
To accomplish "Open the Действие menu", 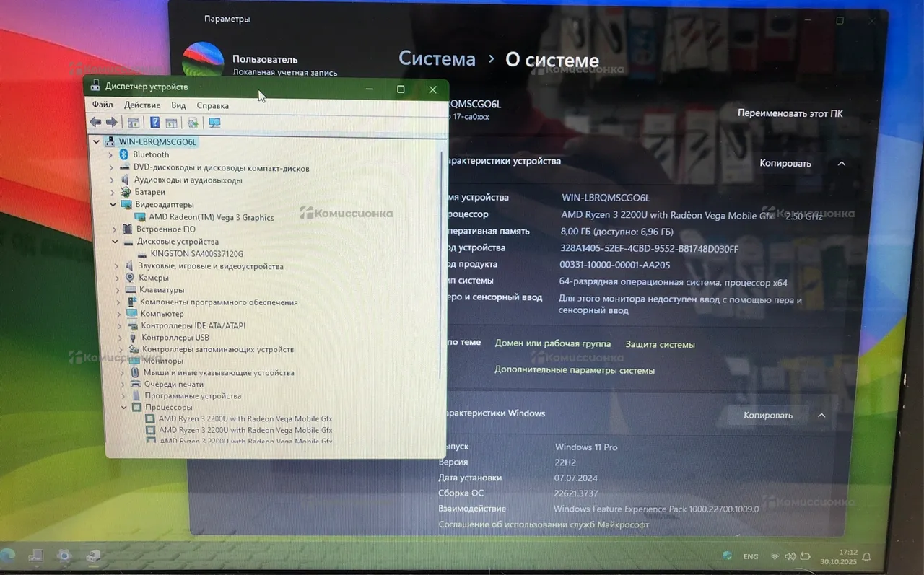I will 141,105.
